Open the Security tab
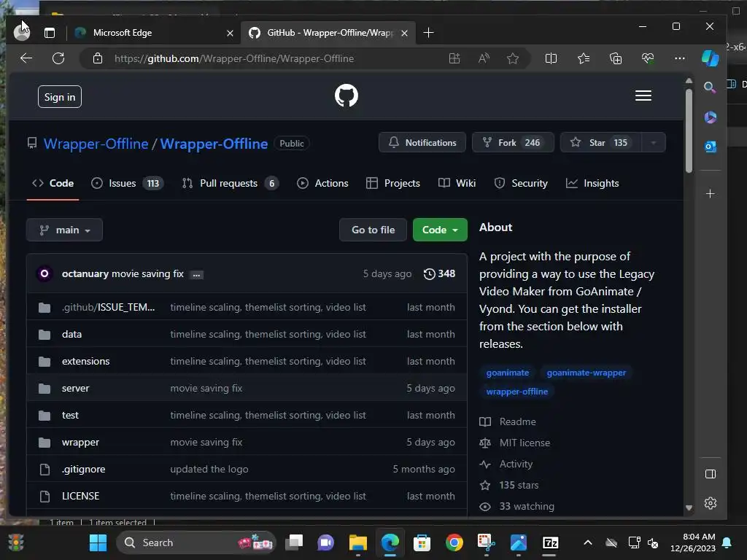 (521, 183)
